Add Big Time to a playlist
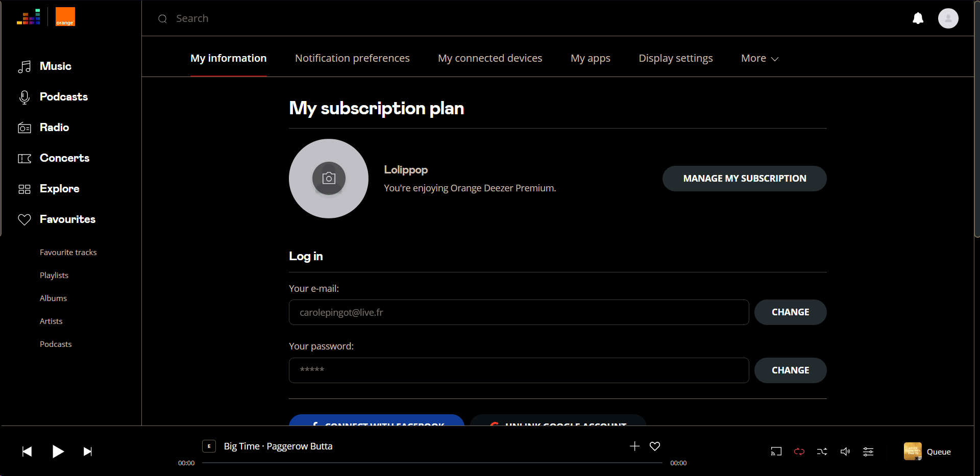This screenshot has height=476, width=980. click(634, 446)
